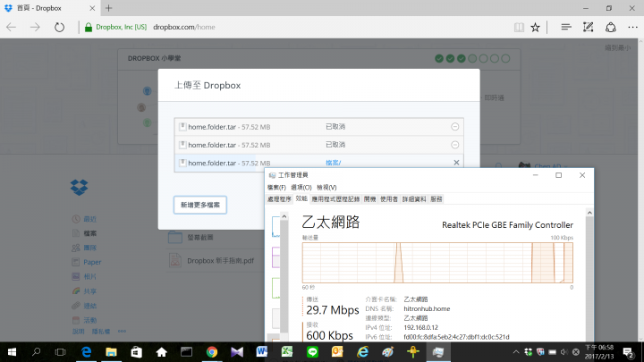Click the green lock security icon
The width and height of the screenshot is (644, 362).
pos(89,27)
